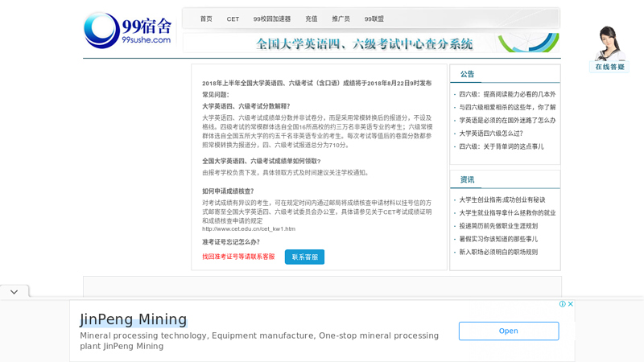Open news 新入职场必须明白的职场规则

coord(498,253)
